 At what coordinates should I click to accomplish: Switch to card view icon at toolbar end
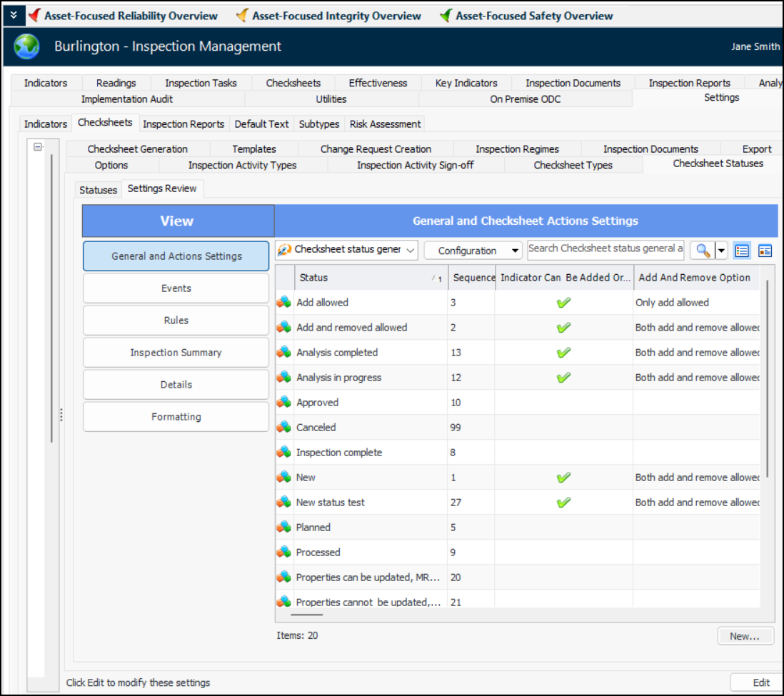tap(765, 251)
